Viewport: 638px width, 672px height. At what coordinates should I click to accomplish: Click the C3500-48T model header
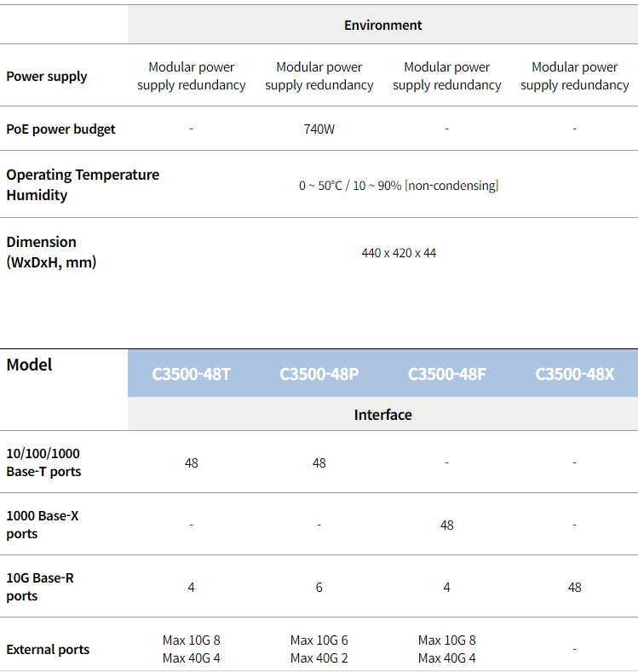pyautogui.click(x=191, y=374)
